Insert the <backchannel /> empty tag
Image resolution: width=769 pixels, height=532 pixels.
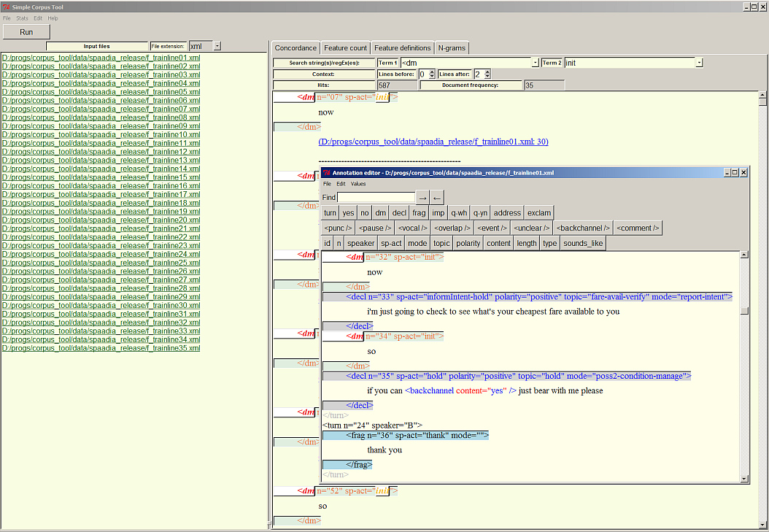(583, 228)
